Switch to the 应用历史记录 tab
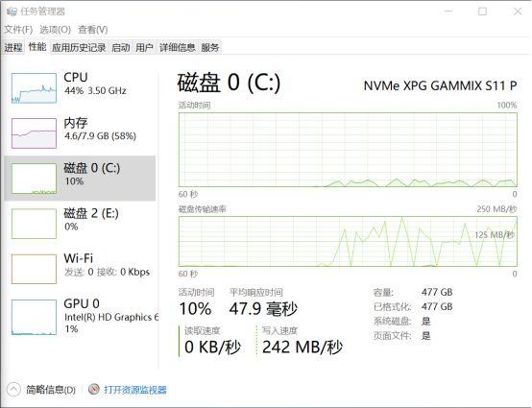Screen dimensions: 532x408 pos(79,47)
